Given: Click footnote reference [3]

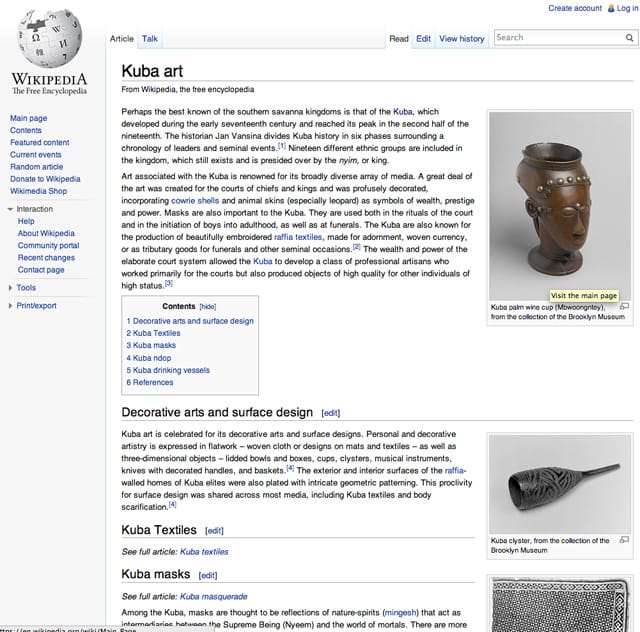Looking at the screenshot, I should click(x=169, y=283).
